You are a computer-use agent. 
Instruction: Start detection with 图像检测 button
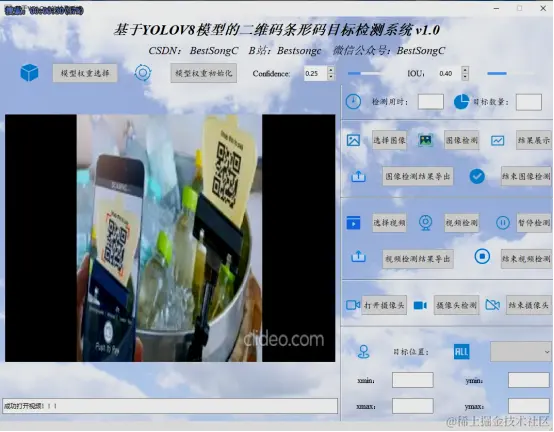pyautogui.click(x=461, y=140)
